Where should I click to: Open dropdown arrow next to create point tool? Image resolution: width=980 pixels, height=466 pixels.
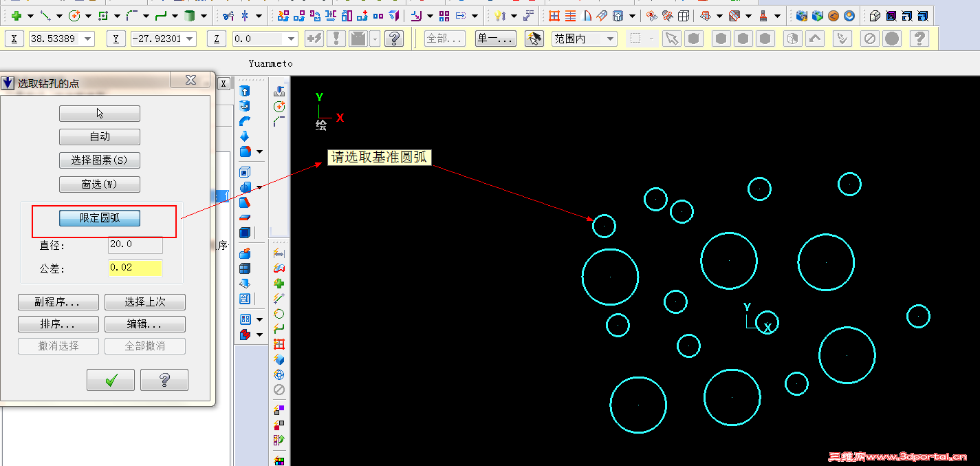click(x=30, y=16)
